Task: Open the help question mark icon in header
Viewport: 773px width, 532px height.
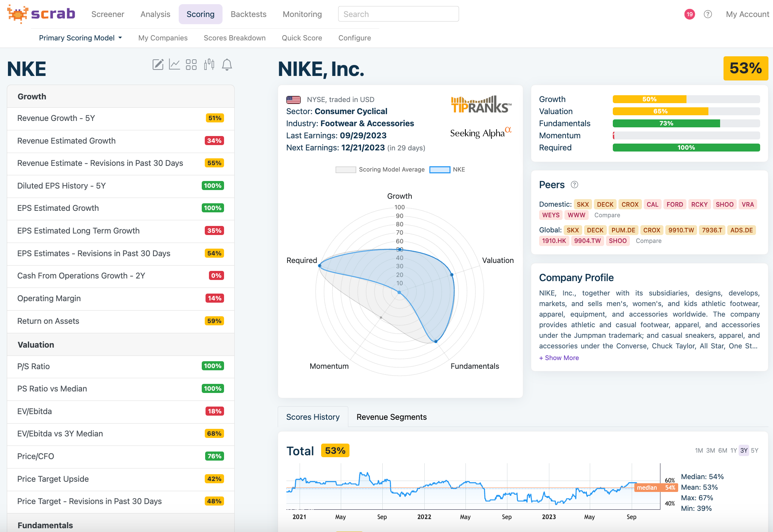Action: click(x=708, y=14)
